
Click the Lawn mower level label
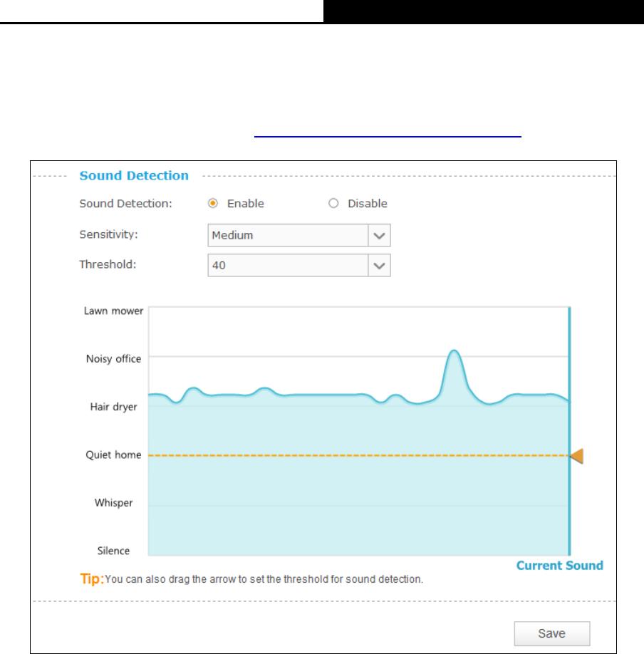coord(113,311)
